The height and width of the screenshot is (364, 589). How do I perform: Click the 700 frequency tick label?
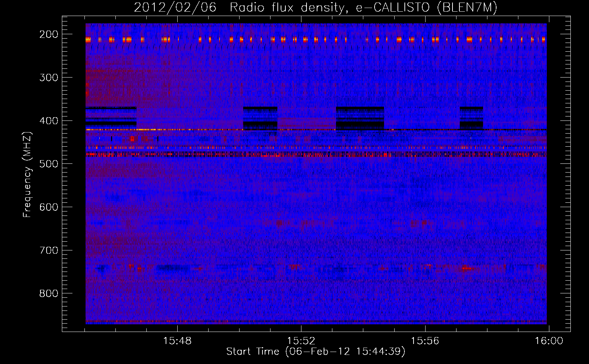pyautogui.click(x=48, y=250)
